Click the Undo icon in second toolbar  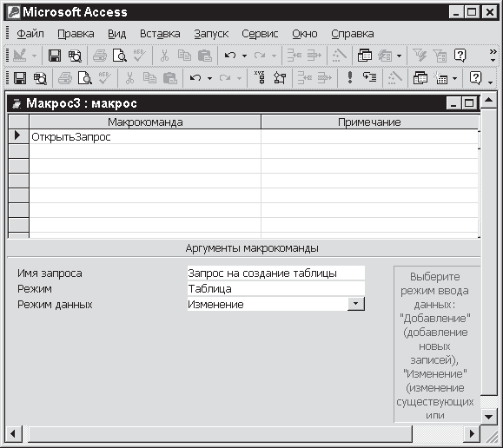tap(195, 78)
